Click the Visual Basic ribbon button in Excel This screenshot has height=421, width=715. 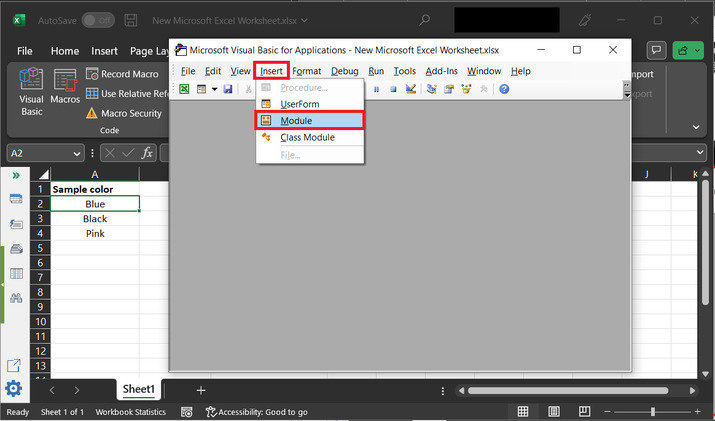pos(31,91)
